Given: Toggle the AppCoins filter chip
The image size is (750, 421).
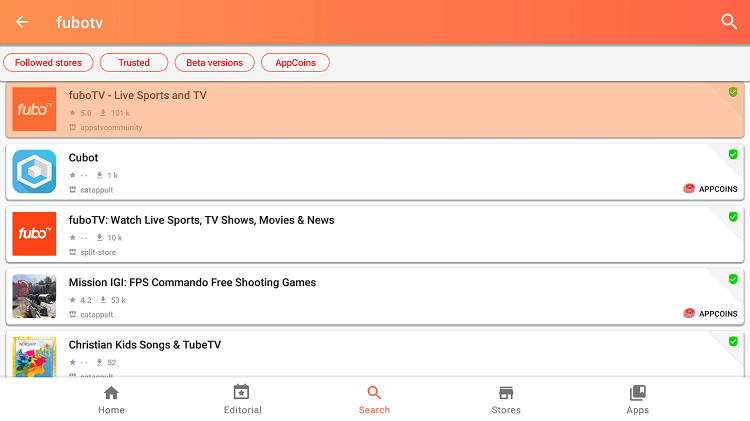Looking at the screenshot, I should pos(295,63).
